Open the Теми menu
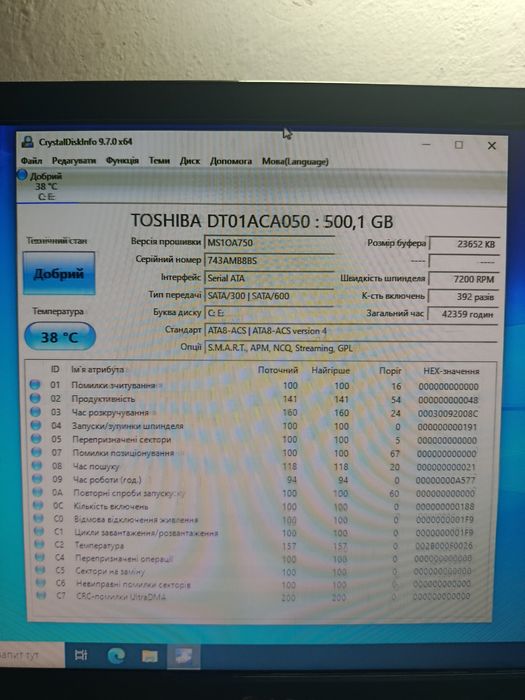Image resolution: width=525 pixels, height=700 pixels. [159, 161]
